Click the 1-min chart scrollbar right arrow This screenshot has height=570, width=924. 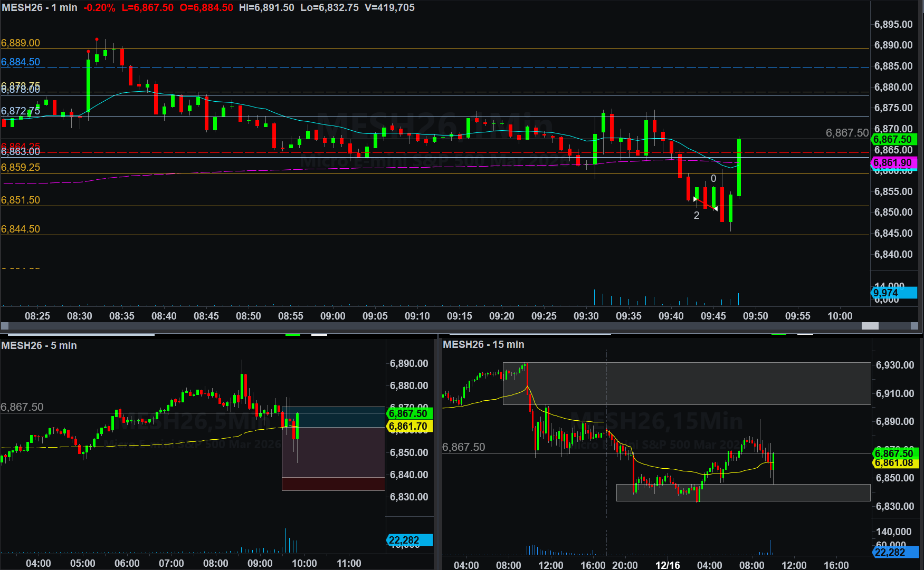coord(915,326)
